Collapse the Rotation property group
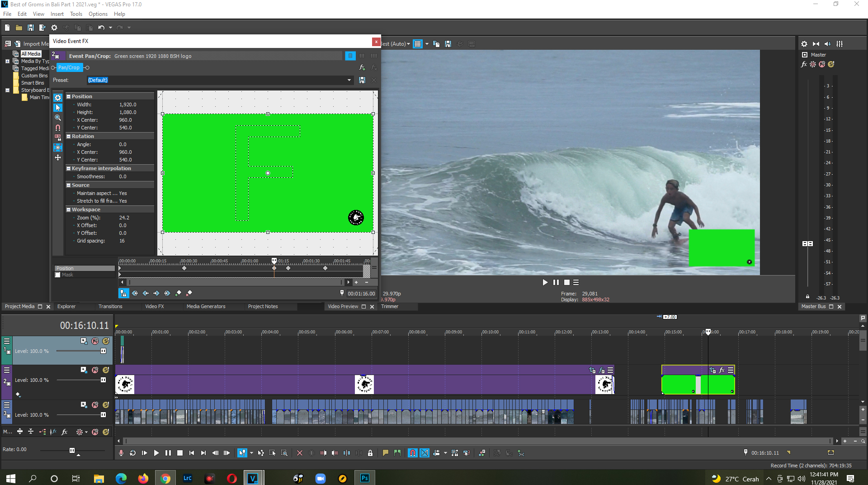Image resolution: width=868 pixels, height=485 pixels. (x=69, y=136)
